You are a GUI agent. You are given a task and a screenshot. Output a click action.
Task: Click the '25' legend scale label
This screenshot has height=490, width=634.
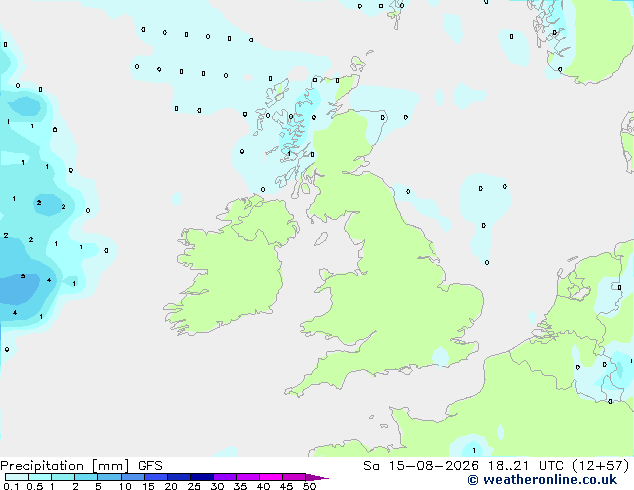(x=194, y=486)
